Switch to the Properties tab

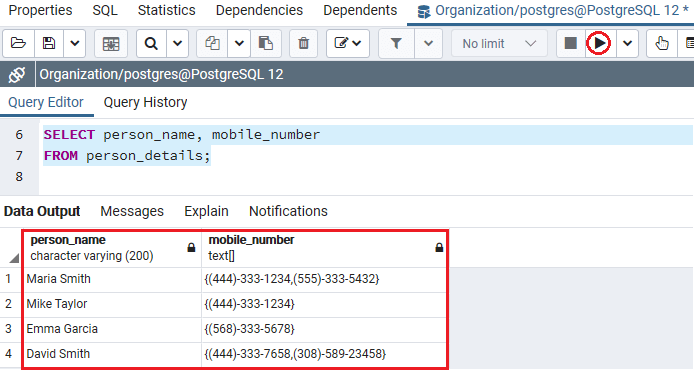point(40,10)
